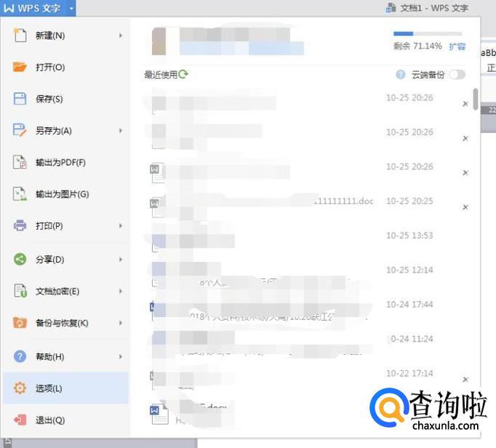Click the Print printer icon

tap(20, 225)
